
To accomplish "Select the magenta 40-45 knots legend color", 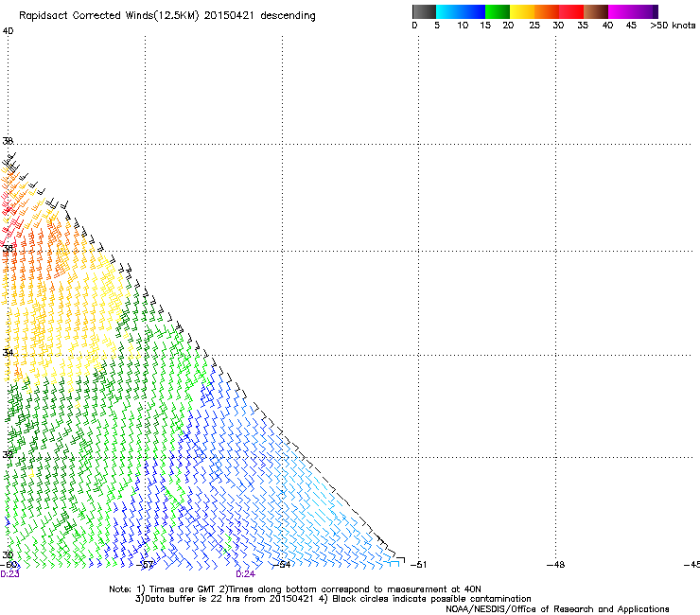I will click(x=621, y=11).
